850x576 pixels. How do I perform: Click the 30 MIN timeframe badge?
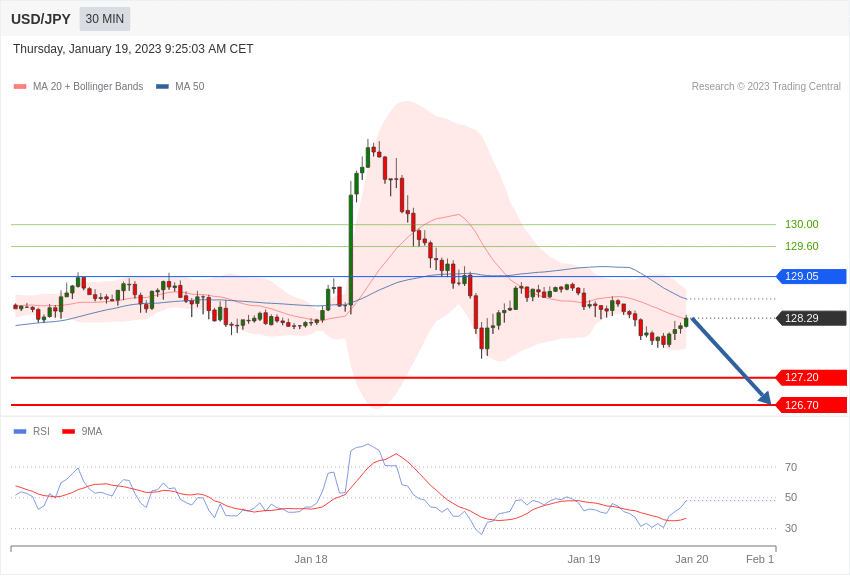click(x=105, y=19)
